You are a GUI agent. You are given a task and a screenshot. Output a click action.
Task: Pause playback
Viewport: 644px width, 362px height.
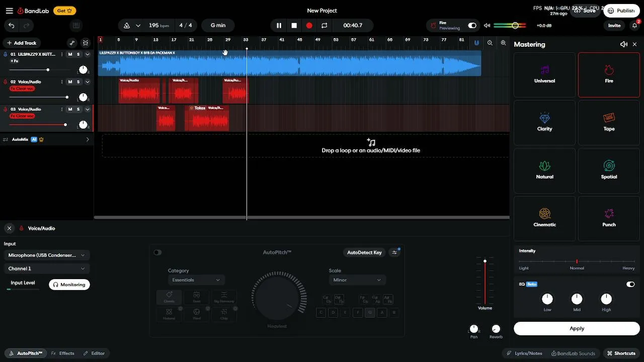(279, 26)
